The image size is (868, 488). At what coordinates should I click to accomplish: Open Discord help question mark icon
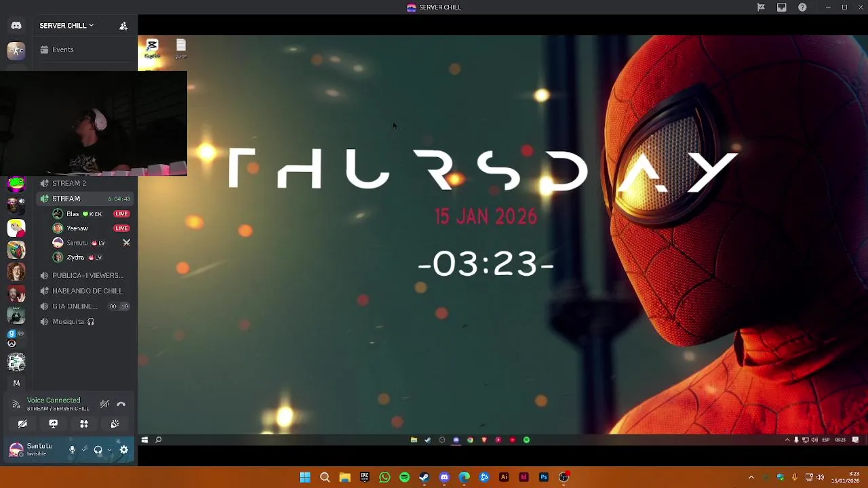[802, 7]
